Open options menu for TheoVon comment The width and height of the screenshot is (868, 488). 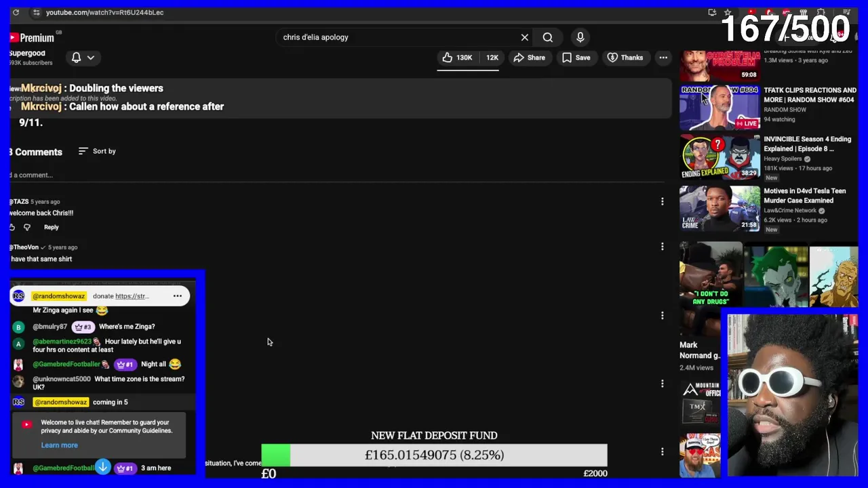coord(662,247)
